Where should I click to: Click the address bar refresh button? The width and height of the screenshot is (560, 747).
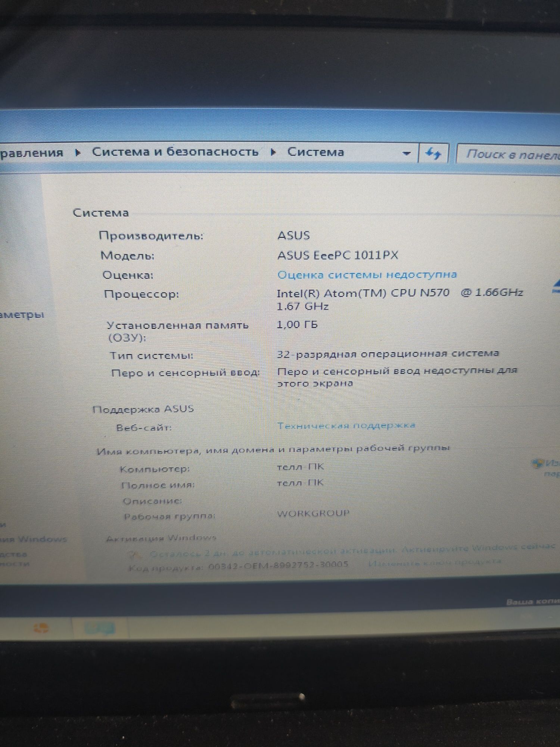click(433, 153)
